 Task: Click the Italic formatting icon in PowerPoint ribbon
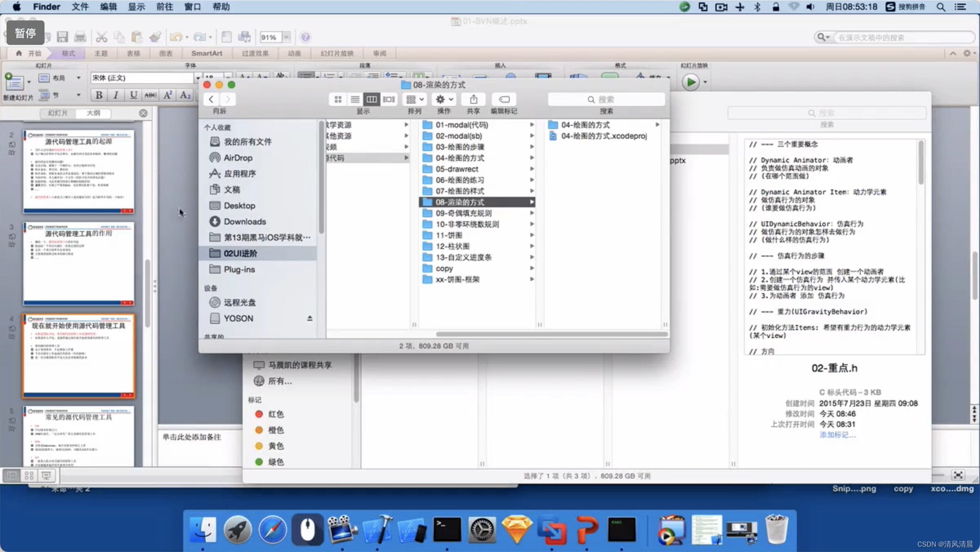tap(116, 95)
